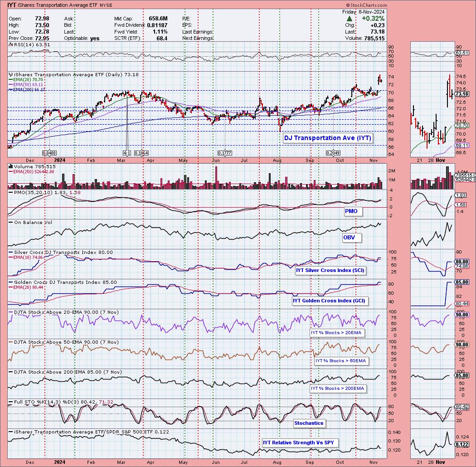Image resolution: width=476 pixels, height=467 pixels.
Task: Click the Friday 8-Nov-2024 date
Action: [363, 12]
